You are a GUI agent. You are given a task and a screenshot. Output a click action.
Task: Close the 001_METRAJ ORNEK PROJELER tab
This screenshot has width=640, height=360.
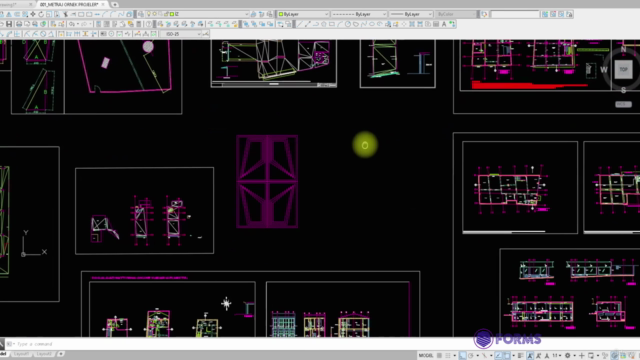[x=103, y=4]
